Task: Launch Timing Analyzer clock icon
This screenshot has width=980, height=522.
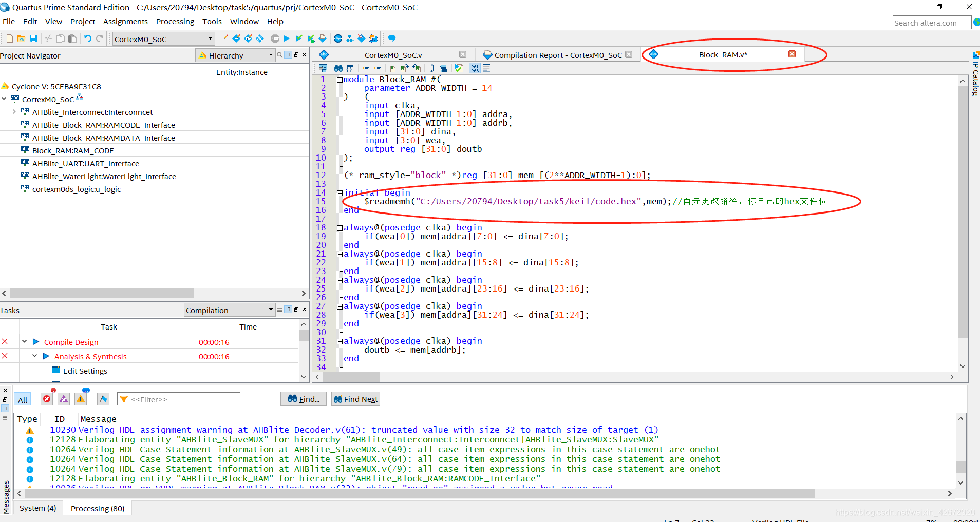Action: point(337,38)
